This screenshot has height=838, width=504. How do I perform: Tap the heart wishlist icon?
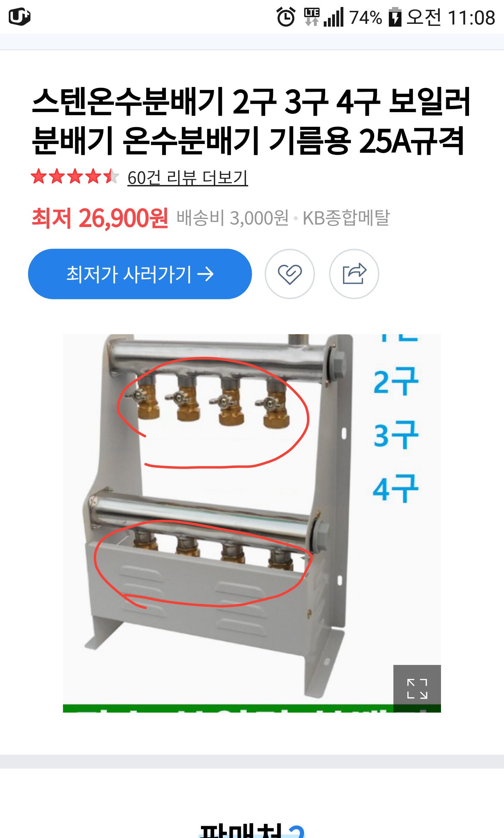click(x=289, y=274)
